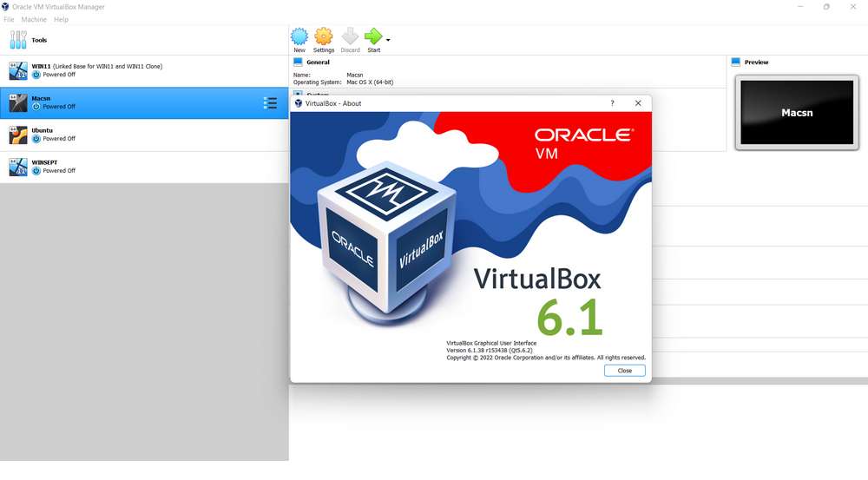Click the 'Mac OS X (64-bit)' value
The height and width of the screenshot is (480, 868).
(370, 82)
